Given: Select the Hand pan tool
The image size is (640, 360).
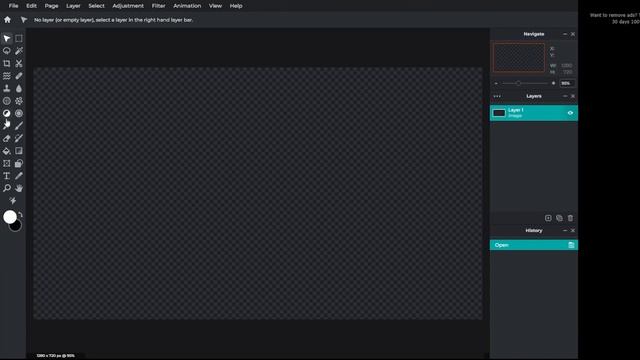Looking at the screenshot, I should point(19,188).
